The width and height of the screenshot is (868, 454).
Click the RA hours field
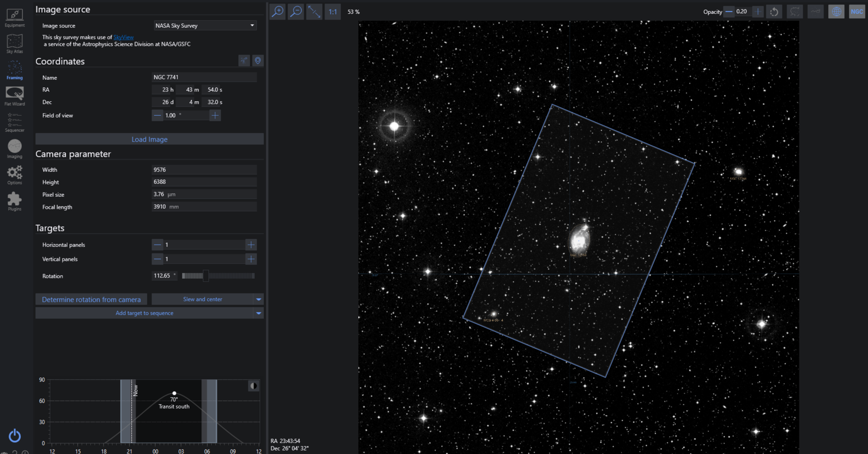pyautogui.click(x=163, y=90)
